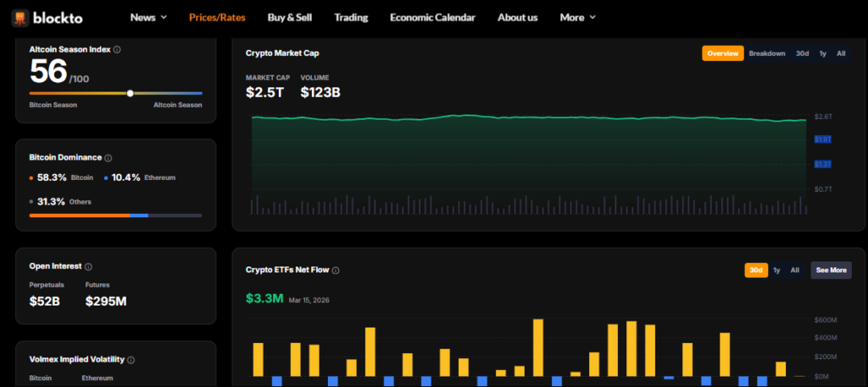The width and height of the screenshot is (868, 387).
Task: Click the Blockto logo icon
Action: pos(19,17)
